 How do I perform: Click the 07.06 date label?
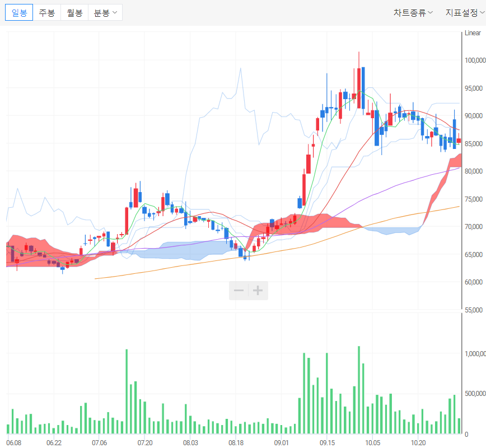[x=99, y=442]
